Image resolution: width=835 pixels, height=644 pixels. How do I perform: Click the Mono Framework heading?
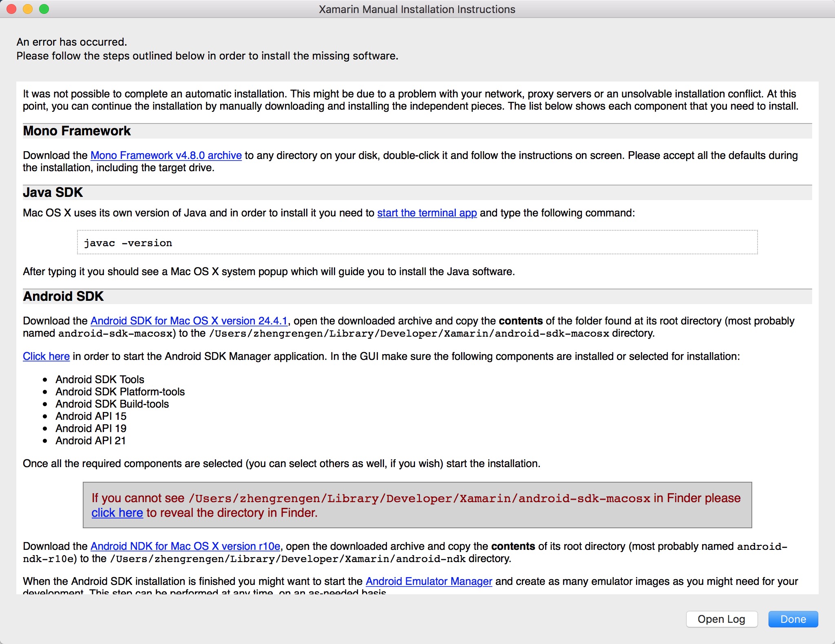click(x=77, y=131)
